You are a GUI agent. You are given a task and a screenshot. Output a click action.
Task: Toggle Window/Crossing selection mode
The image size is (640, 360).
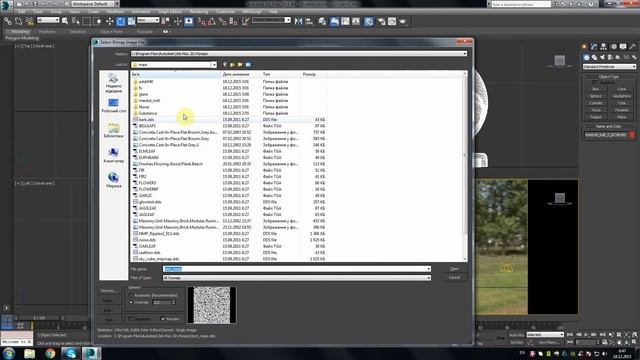[98, 21]
